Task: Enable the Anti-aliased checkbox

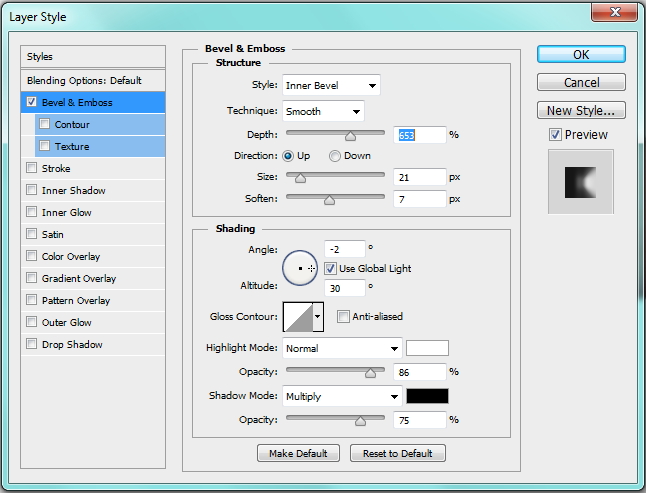Action: click(x=343, y=317)
